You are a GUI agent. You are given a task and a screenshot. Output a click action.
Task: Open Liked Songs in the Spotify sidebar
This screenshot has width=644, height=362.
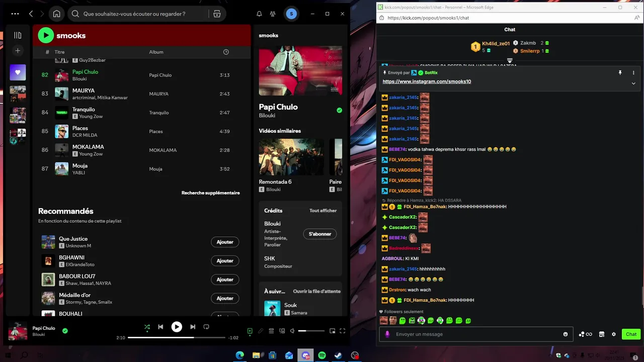tap(18, 72)
